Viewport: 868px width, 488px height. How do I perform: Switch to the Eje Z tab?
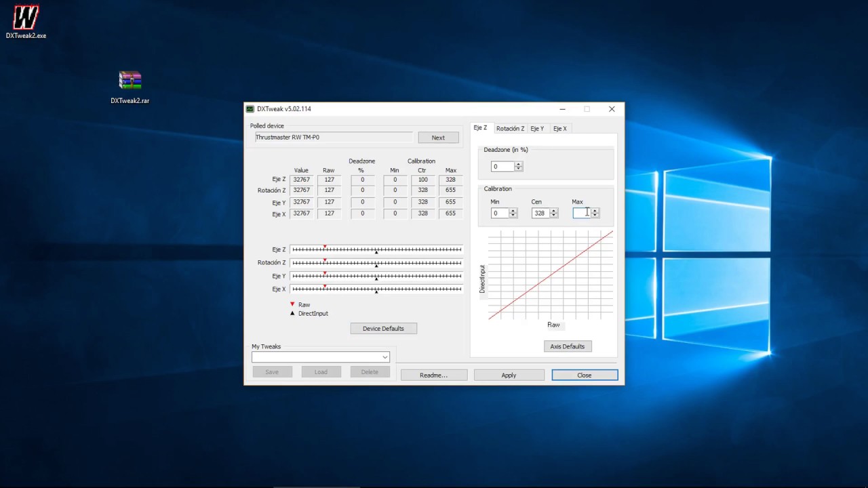480,127
